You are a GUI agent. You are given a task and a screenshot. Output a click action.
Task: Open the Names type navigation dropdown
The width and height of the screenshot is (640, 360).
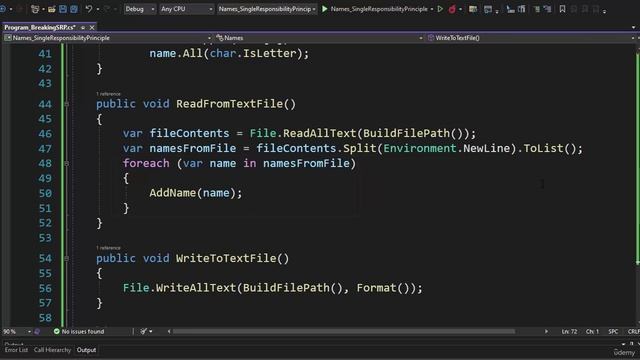point(319,38)
